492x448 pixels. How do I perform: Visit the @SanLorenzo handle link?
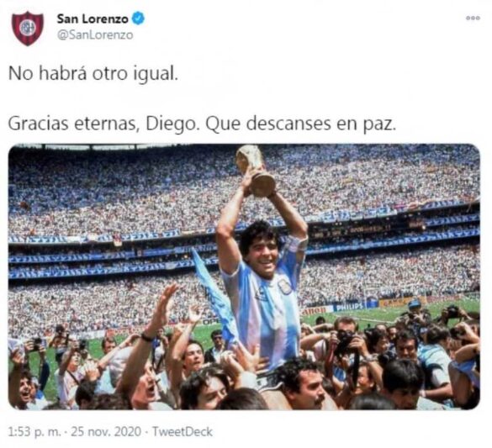coord(95,34)
